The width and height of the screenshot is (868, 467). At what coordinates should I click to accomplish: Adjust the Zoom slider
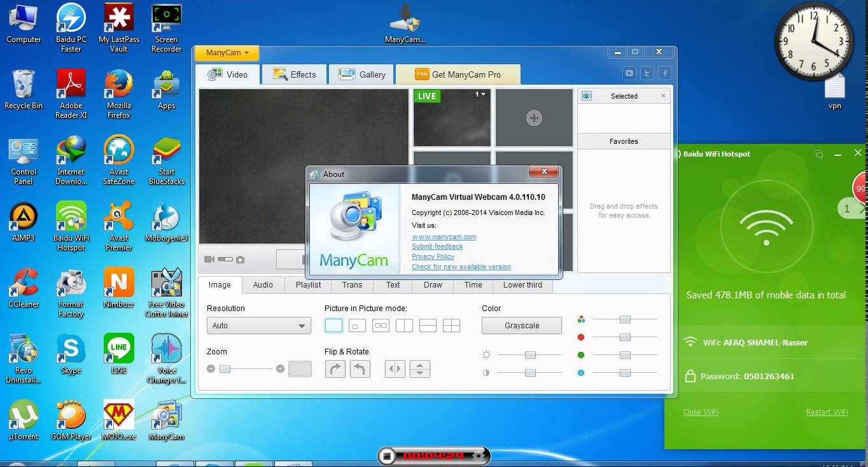226,368
